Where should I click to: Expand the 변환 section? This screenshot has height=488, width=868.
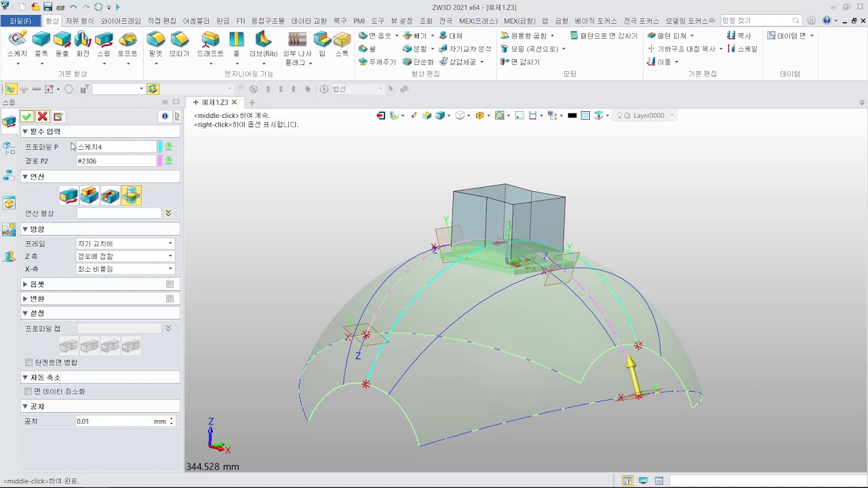coord(25,299)
